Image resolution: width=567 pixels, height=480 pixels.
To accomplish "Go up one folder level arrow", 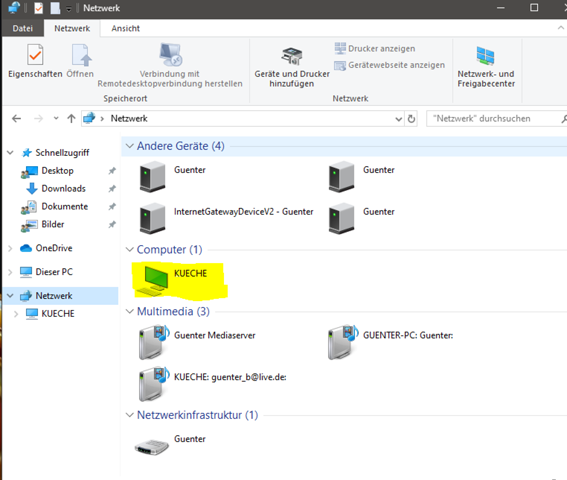I will pos(71,118).
